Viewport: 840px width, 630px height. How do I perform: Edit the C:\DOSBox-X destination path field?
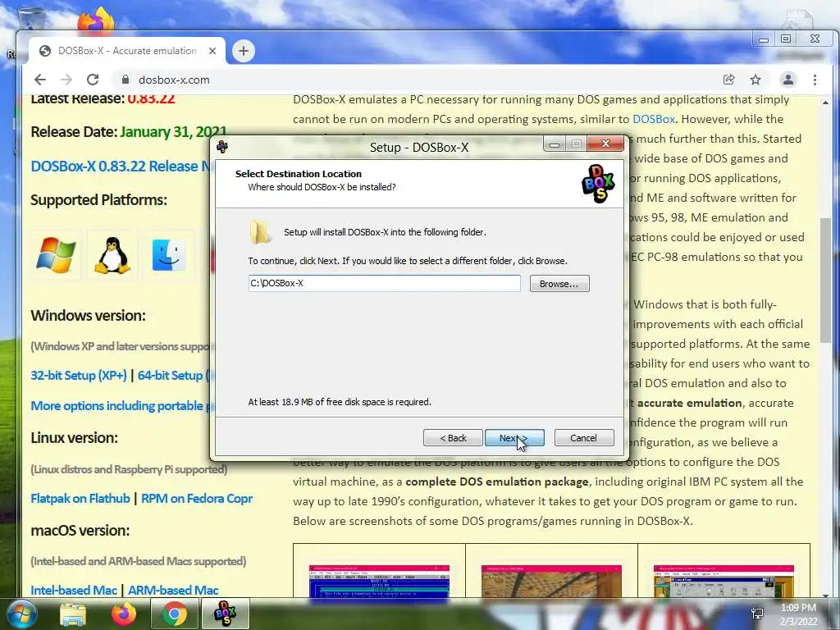pyautogui.click(x=384, y=283)
